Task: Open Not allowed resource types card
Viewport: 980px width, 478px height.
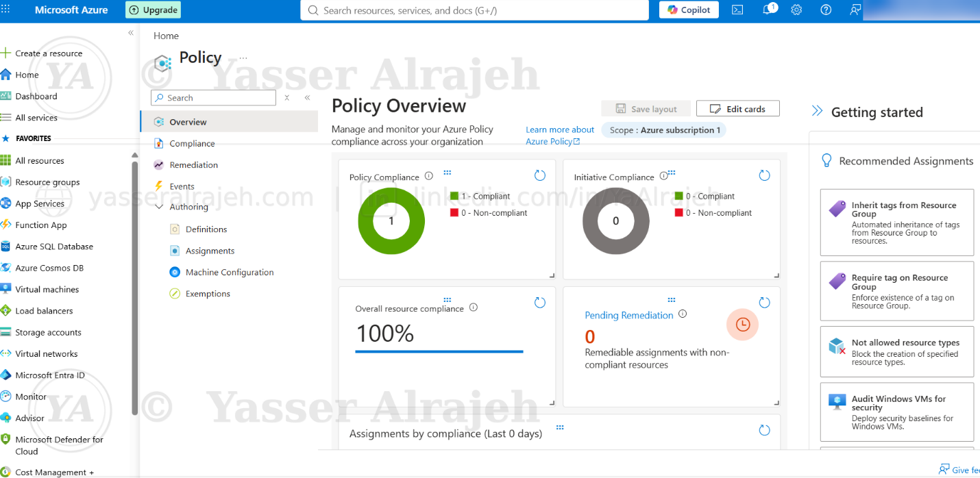Action: tap(897, 352)
